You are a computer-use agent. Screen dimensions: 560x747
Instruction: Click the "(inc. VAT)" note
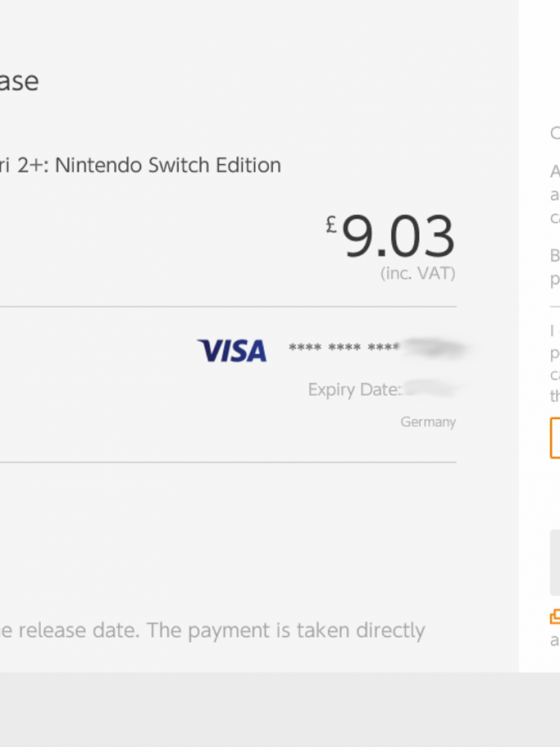point(417,274)
